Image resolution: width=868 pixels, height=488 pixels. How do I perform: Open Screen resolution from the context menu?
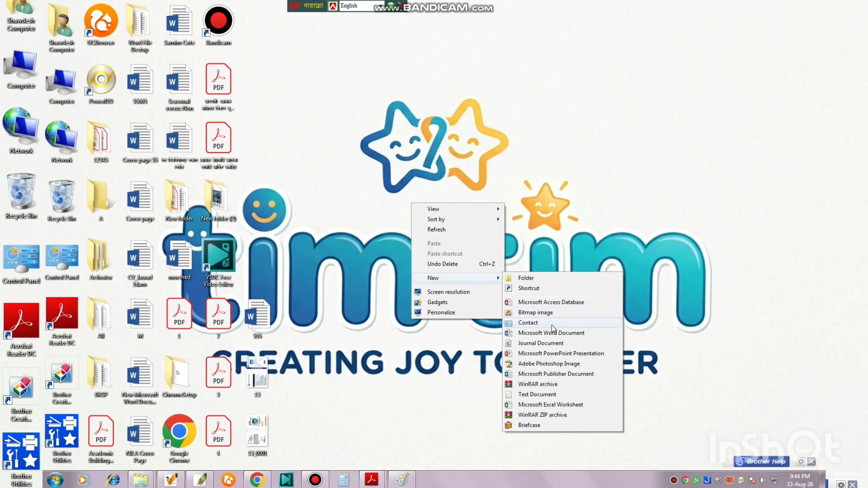pos(458,292)
